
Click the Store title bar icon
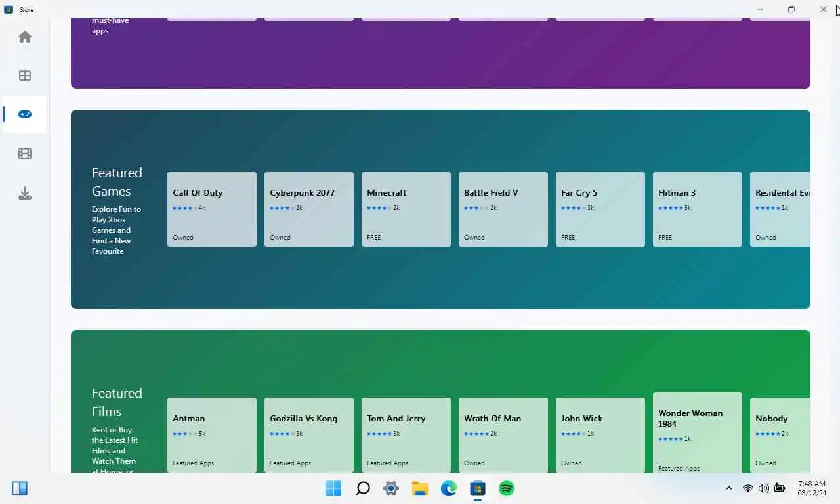click(9, 9)
